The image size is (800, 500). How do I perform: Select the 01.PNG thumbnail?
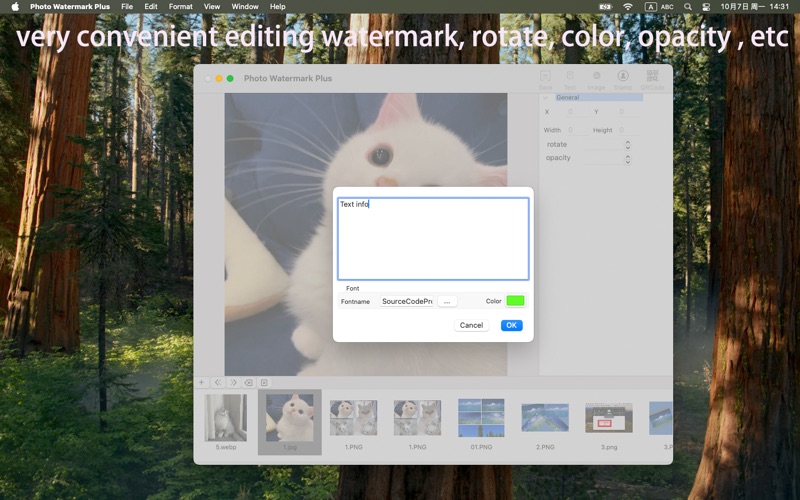click(481, 418)
